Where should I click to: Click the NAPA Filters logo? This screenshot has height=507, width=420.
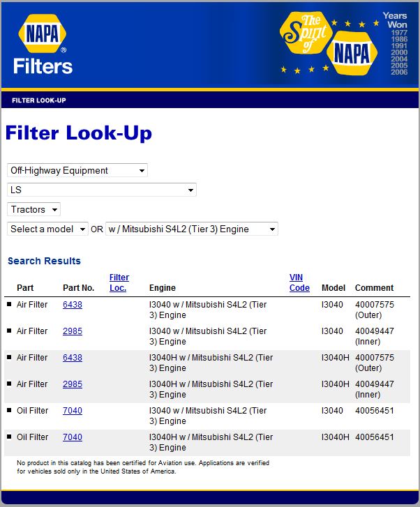pos(43,45)
